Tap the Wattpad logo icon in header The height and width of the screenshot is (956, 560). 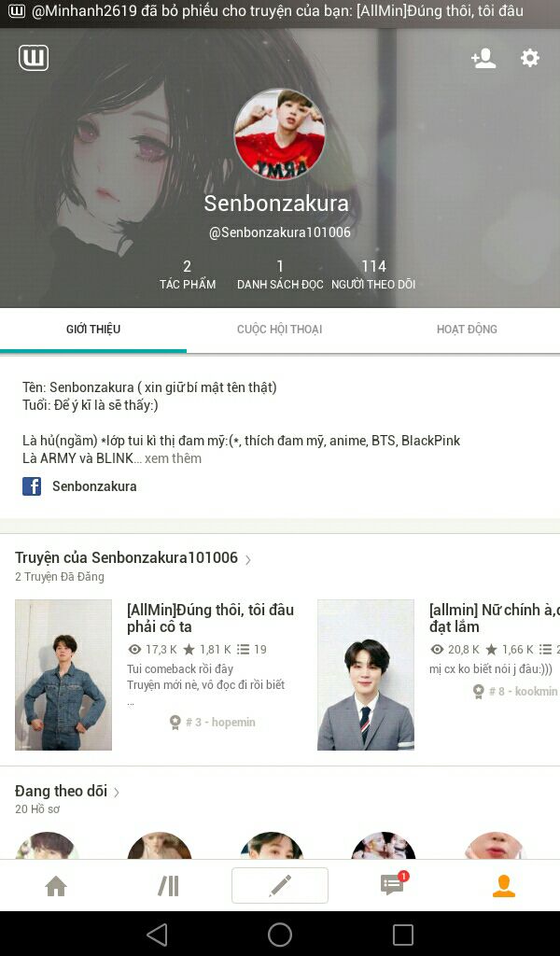tap(34, 58)
